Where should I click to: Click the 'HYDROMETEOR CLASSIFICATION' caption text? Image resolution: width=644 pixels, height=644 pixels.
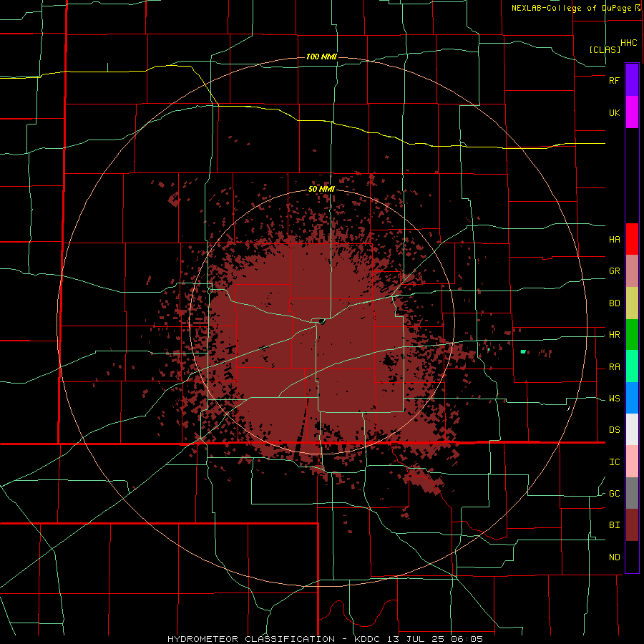coord(251,639)
